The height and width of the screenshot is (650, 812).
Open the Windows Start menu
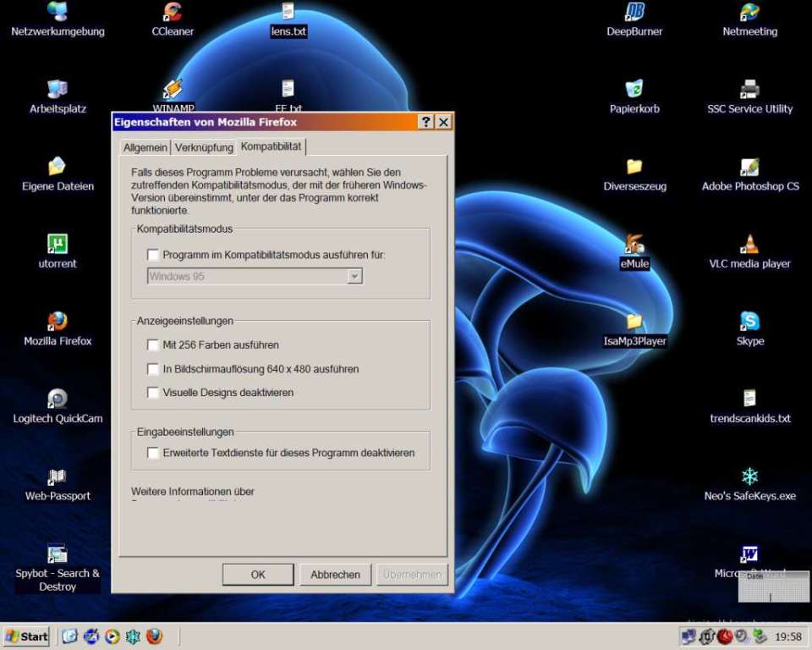tap(27, 636)
